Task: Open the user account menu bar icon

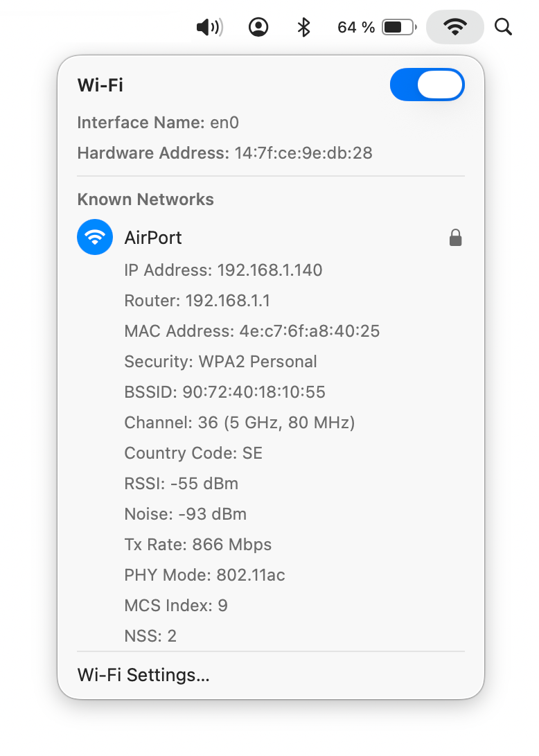Action: tap(258, 27)
